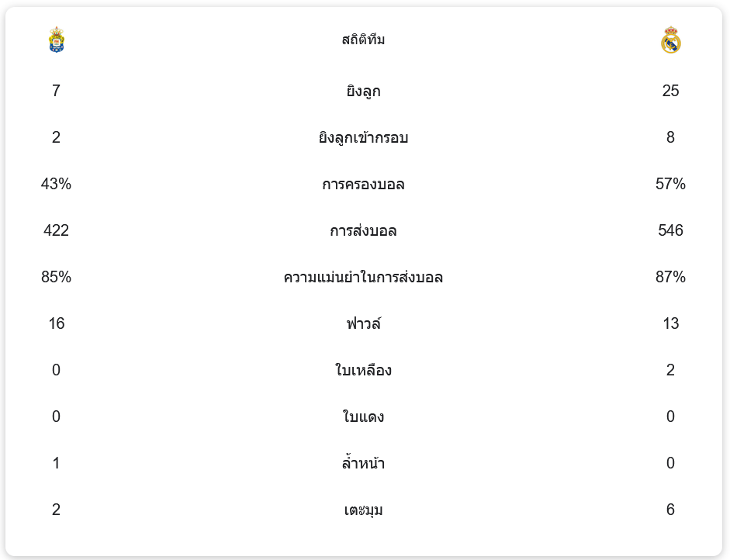Select the สถิติทีม header title
730x560 pixels.
tap(363, 40)
